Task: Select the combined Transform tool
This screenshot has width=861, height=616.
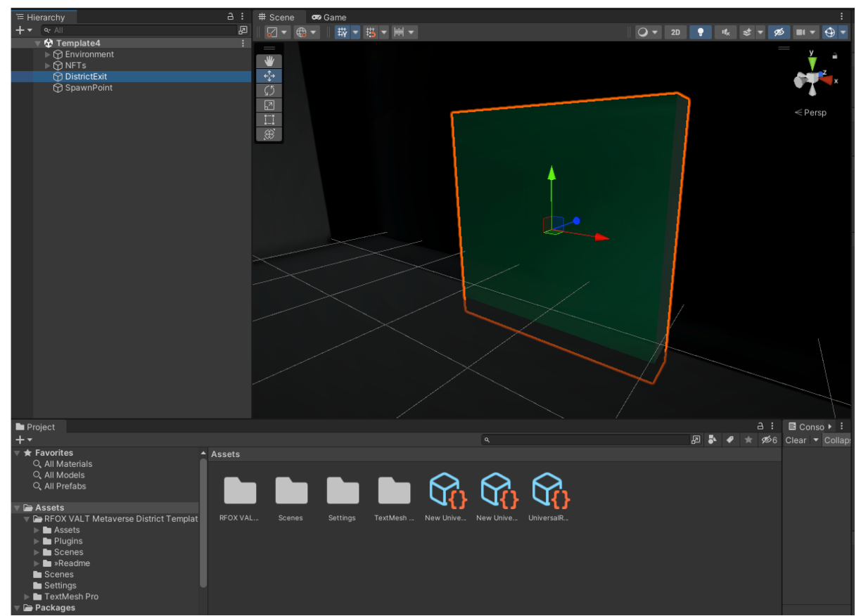Action: point(269,134)
